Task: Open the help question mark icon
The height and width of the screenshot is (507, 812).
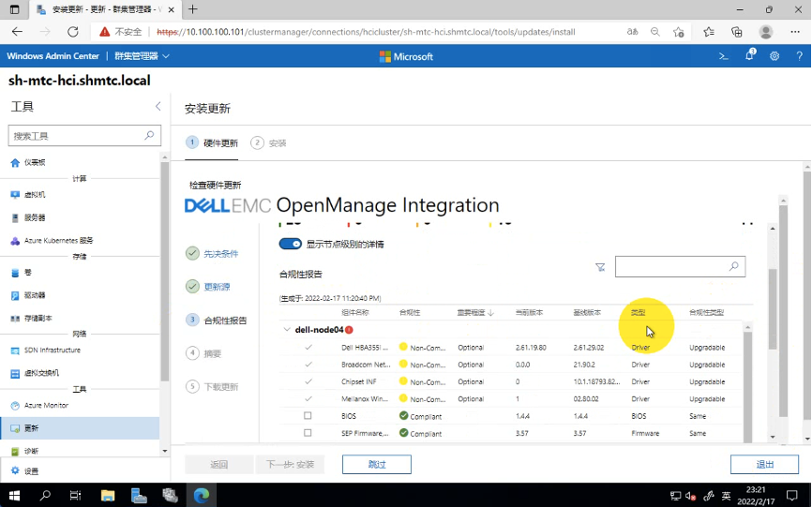Action: coord(800,56)
